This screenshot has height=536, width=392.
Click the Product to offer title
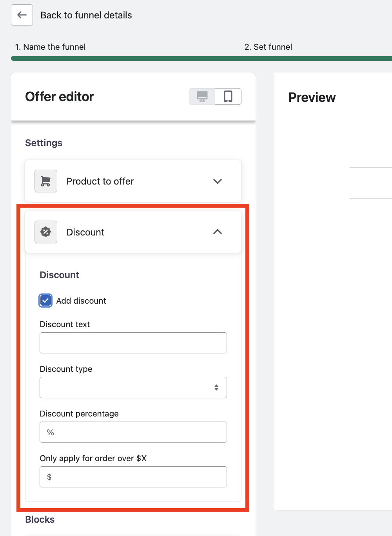click(x=100, y=181)
